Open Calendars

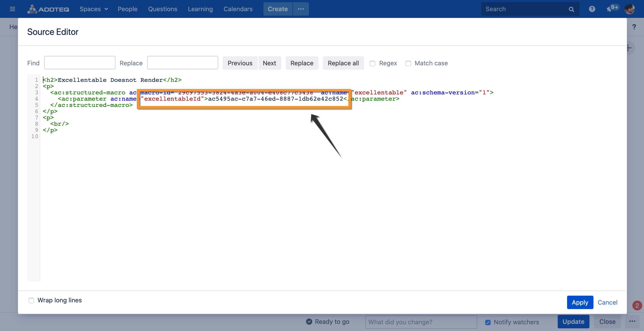238,9
